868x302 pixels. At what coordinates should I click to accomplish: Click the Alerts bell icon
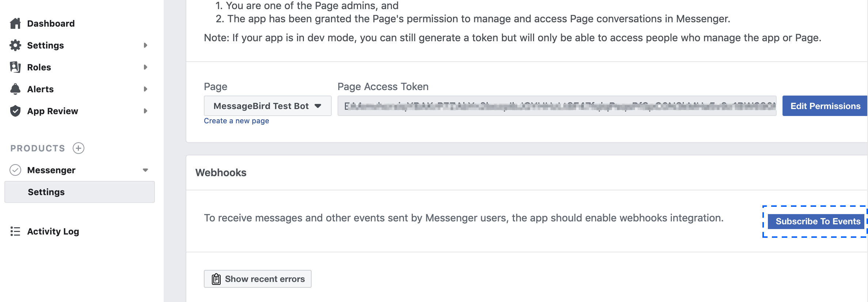(x=15, y=89)
